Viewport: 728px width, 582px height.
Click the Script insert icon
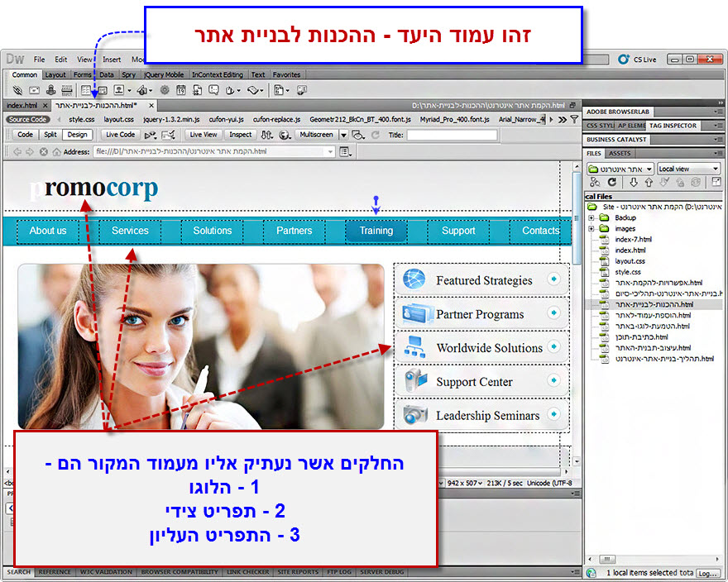pyautogui.click(x=252, y=90)
